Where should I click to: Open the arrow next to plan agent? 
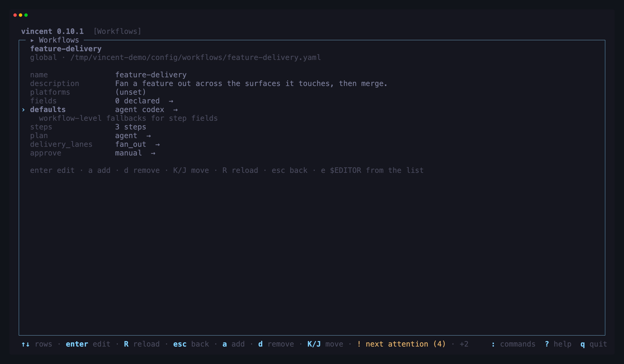[x=148, y=136]
